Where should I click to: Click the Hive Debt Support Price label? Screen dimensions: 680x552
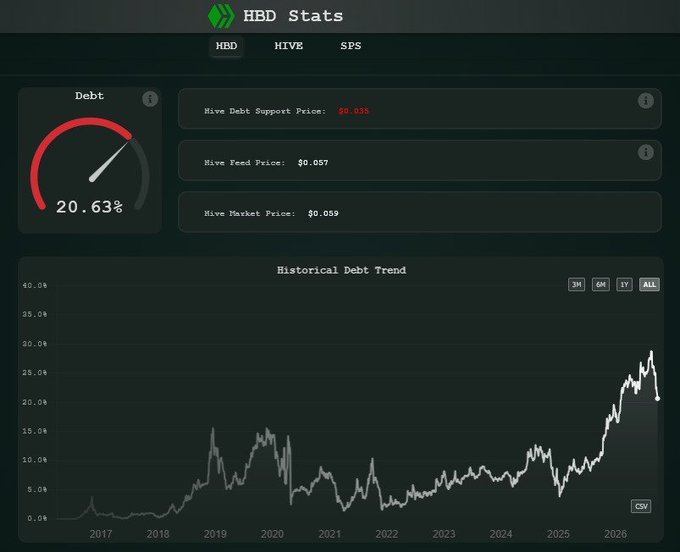click(x=265, y=111)
